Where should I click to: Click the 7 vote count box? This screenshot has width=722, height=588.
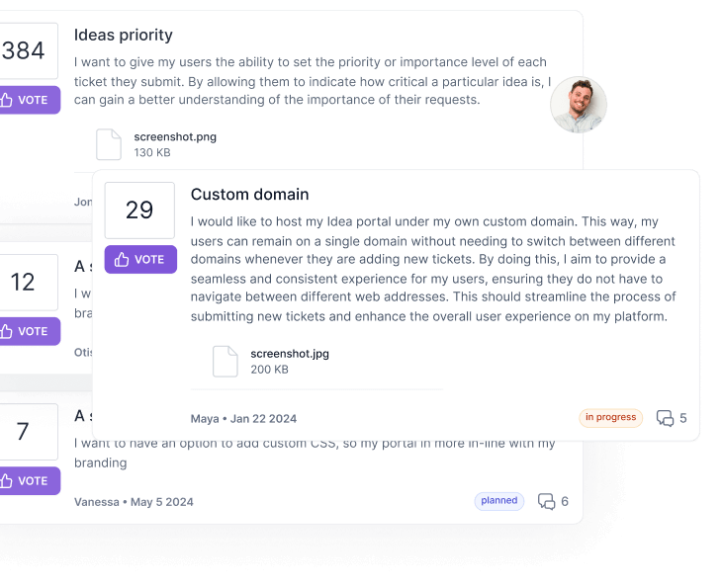point(24,432)
